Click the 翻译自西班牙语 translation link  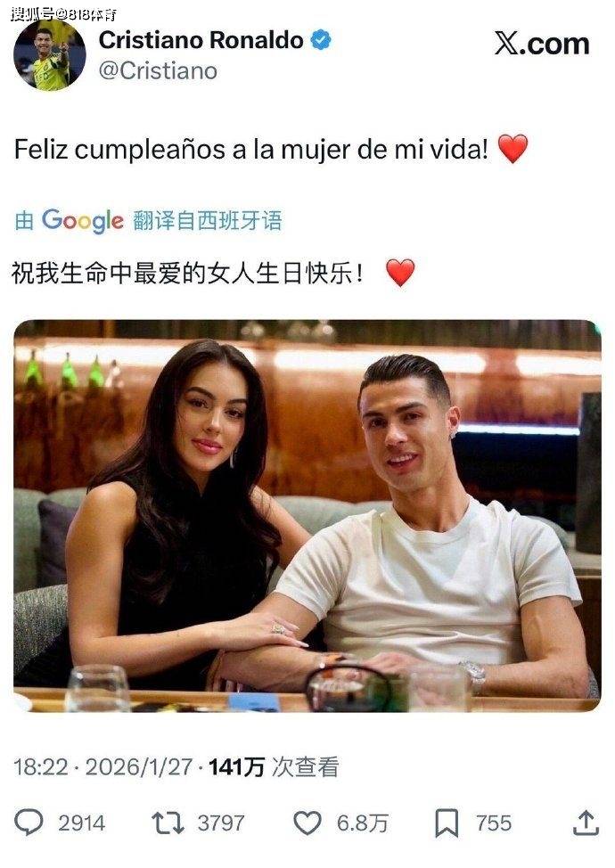[x=207, y=220]
